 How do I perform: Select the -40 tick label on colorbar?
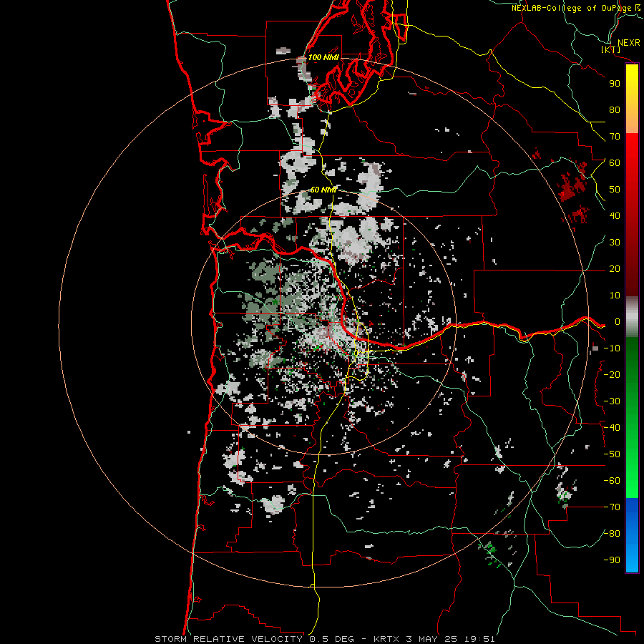coord(612,428)
